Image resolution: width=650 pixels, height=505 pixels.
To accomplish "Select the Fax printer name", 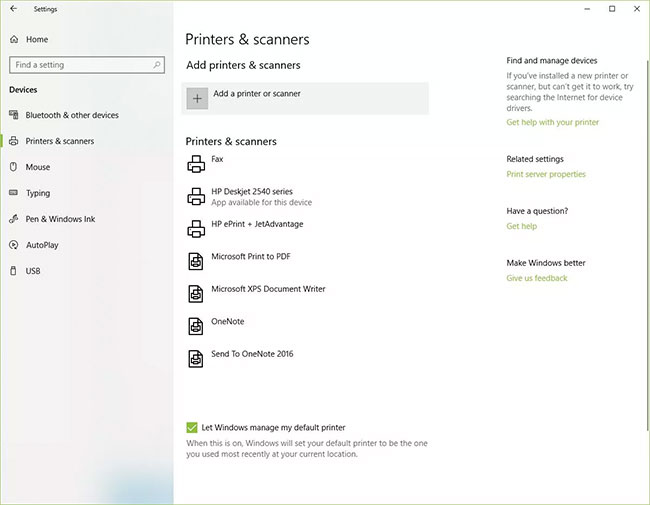I will point(217,159).
